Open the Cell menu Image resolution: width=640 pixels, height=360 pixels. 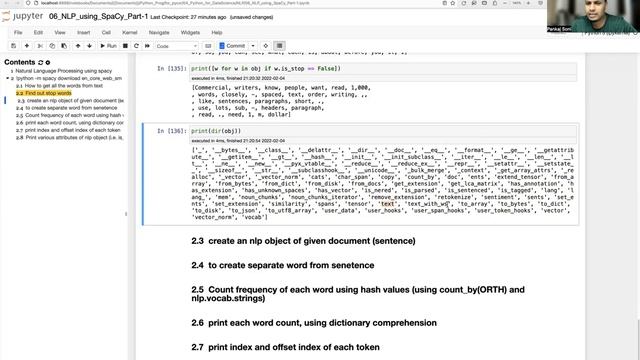(106, 32)
